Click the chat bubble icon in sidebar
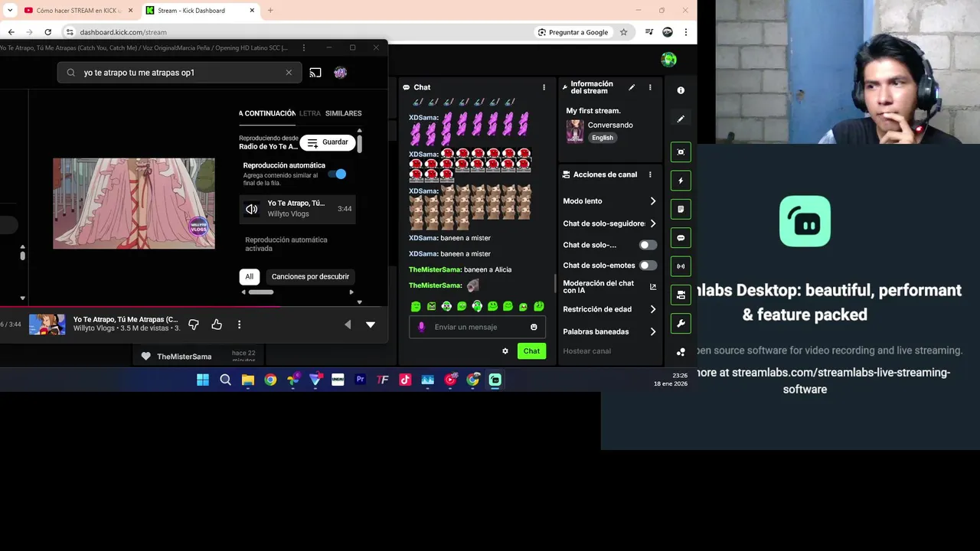This screenshot has height=551, width=980. pos(681,238)
